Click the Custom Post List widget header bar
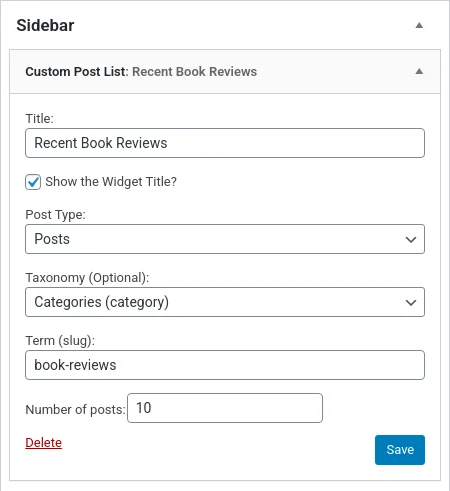The image size is (450, 491). click(x=225, y=72)
